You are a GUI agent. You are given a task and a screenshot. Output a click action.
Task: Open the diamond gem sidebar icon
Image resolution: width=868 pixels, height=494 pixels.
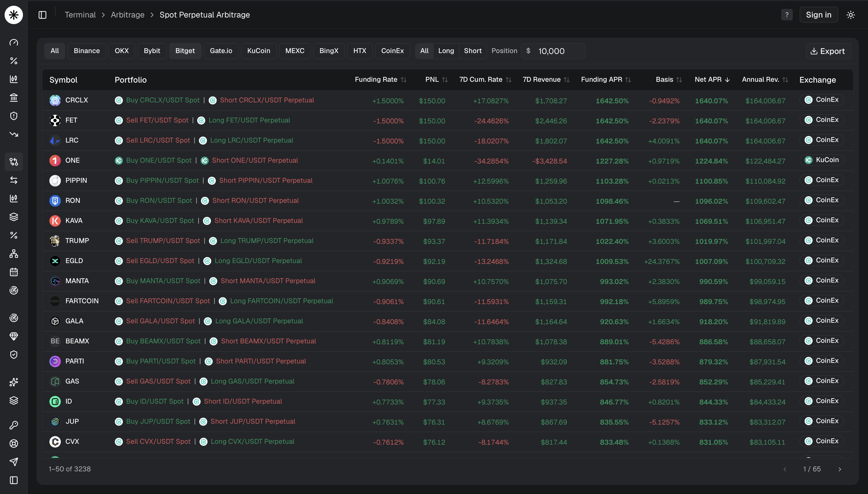[x=13, y=336]
